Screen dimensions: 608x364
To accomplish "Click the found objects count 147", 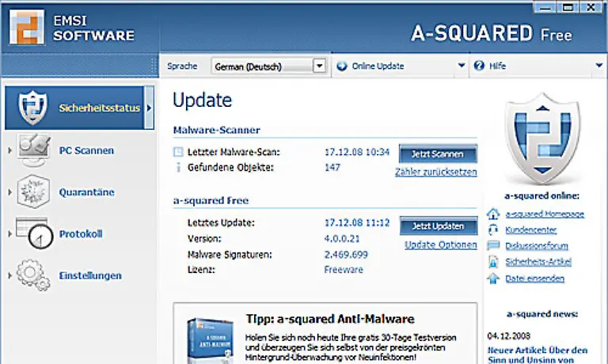I will (332, 168).
